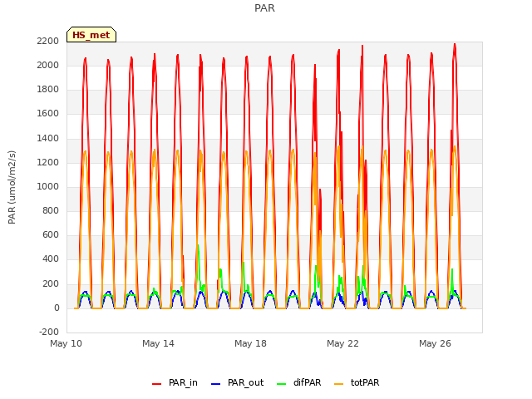532x399 pixels.
Task: Select the May 22 x-axis label
Action: pyautogui.click(x=343, y=343)
